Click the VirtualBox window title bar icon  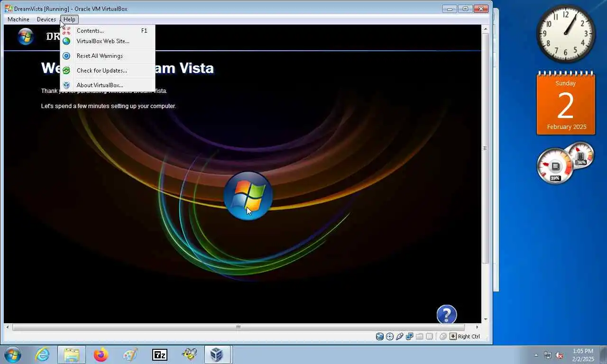coord(9,9)
